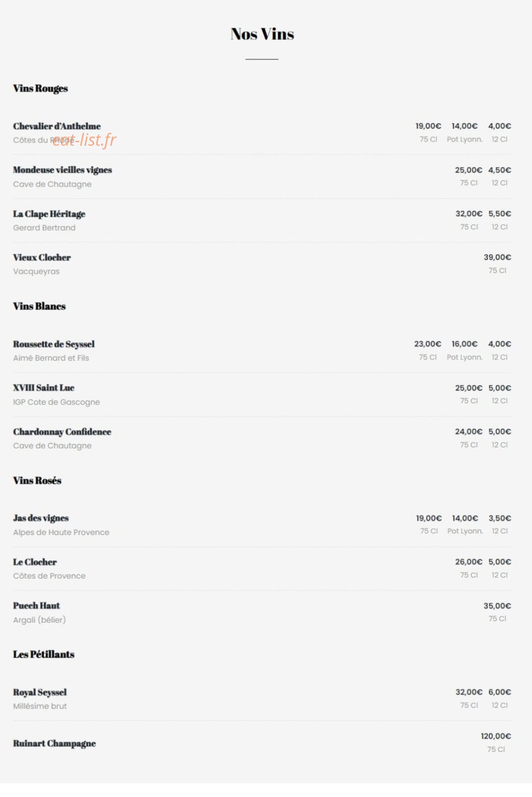The height and width of the screenshot is (797, 532).
Task: Select the Vins Rosés section heading
Action: coord(37,480)
